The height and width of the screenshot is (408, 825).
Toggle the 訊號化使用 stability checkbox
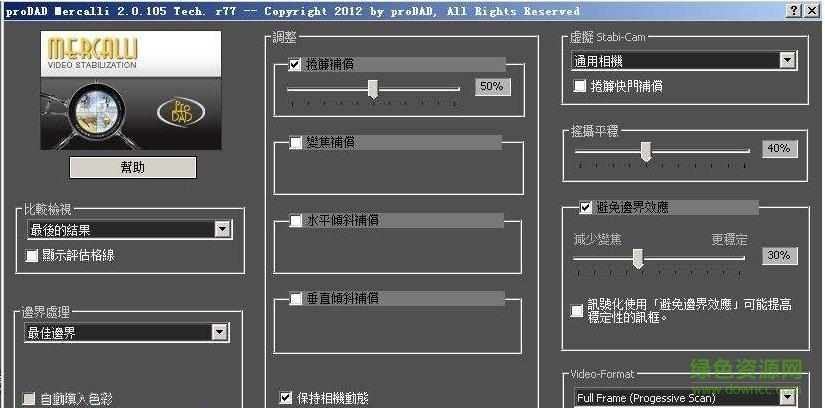click(x=577, y=311)
